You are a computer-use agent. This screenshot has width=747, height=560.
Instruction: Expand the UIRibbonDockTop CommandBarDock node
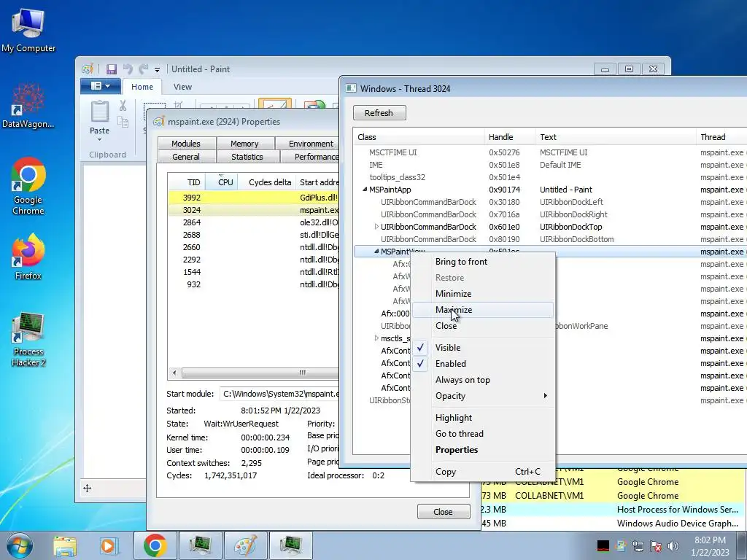(376, 227)
